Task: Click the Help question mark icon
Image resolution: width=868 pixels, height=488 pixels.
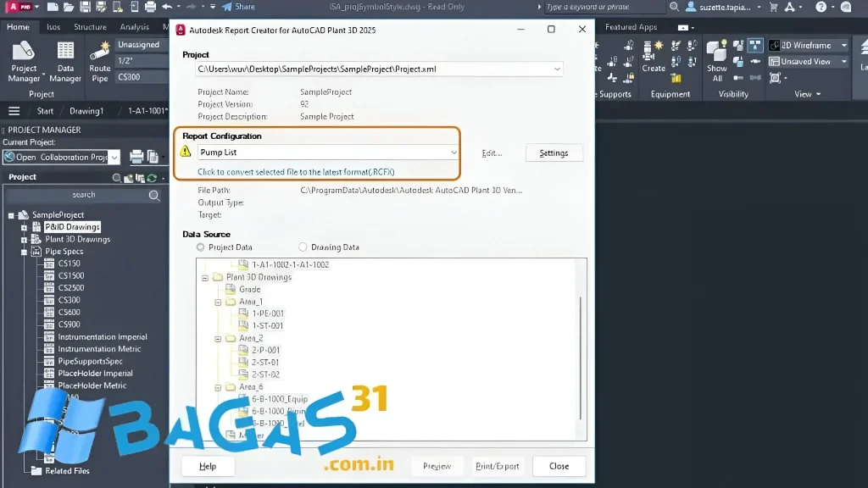Action: (x=821, y=7)
